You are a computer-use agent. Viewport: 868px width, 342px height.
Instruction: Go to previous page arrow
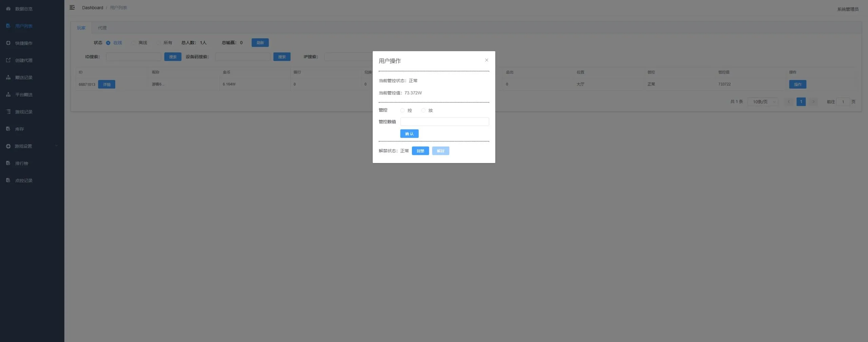[789, 102]
